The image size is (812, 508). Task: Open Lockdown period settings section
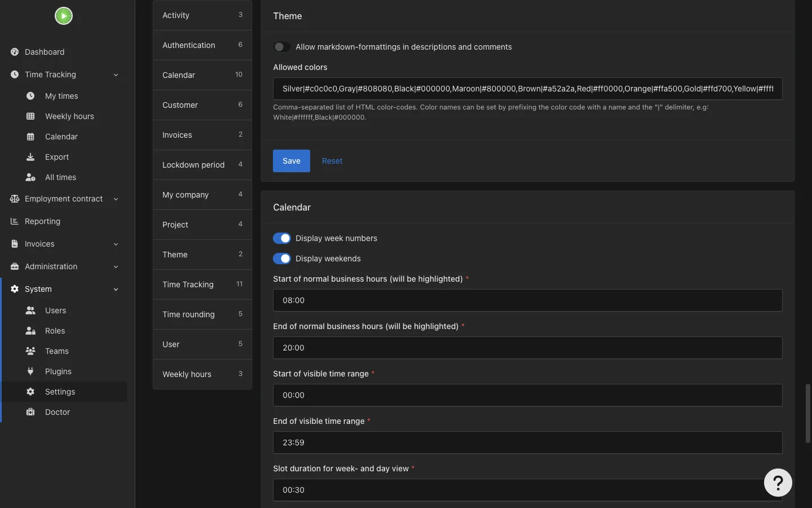click(x=202, y=165)
